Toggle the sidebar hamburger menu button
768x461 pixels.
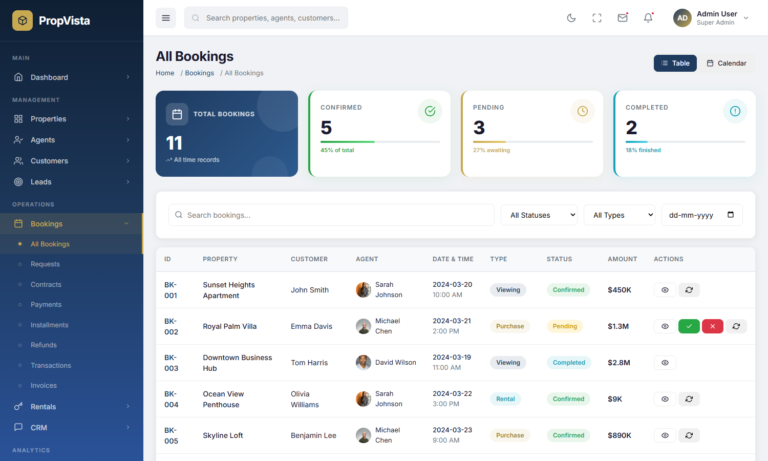[166, 18]
